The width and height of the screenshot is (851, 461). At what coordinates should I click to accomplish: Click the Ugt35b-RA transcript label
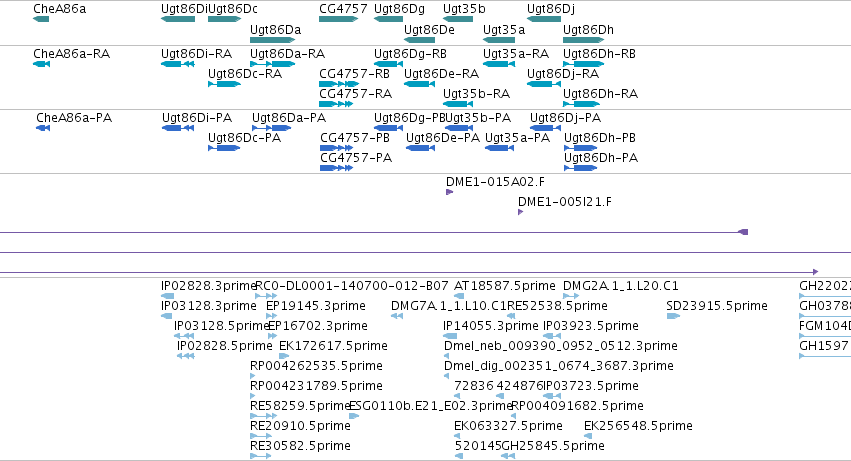point(477,94)
